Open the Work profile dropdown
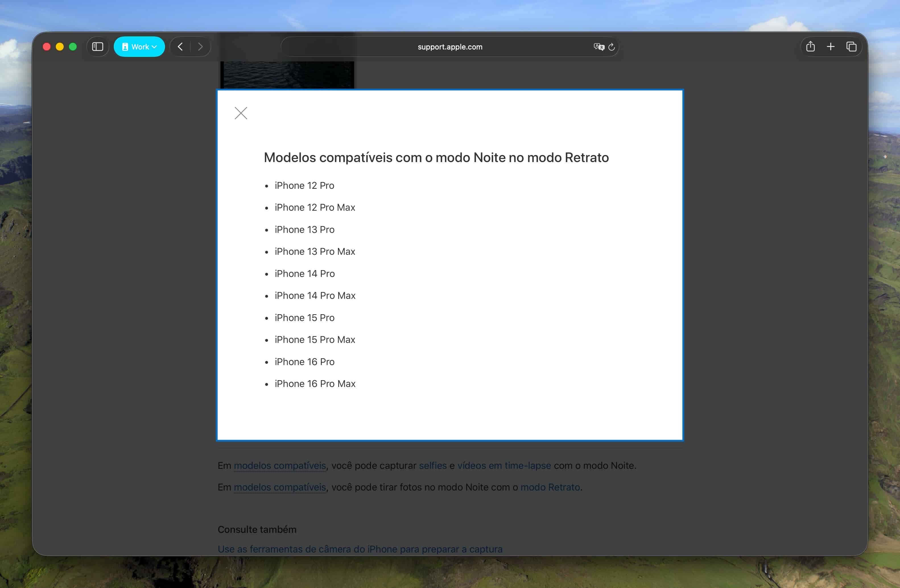The width and height of the screenshot is (900, 588). (x=139, y=46)
